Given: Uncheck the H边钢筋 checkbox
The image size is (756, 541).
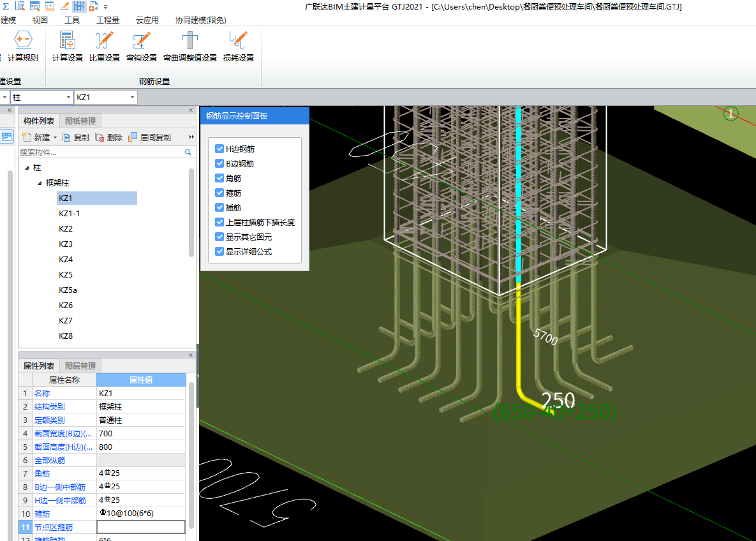Looking at the screenshot, I should tap(219, 149).
